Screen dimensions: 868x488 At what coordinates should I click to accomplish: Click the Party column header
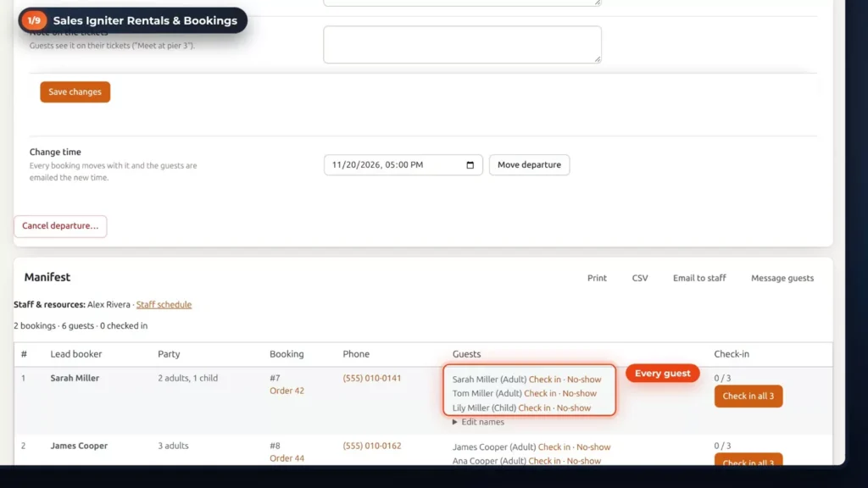click(x=169, y=354)
